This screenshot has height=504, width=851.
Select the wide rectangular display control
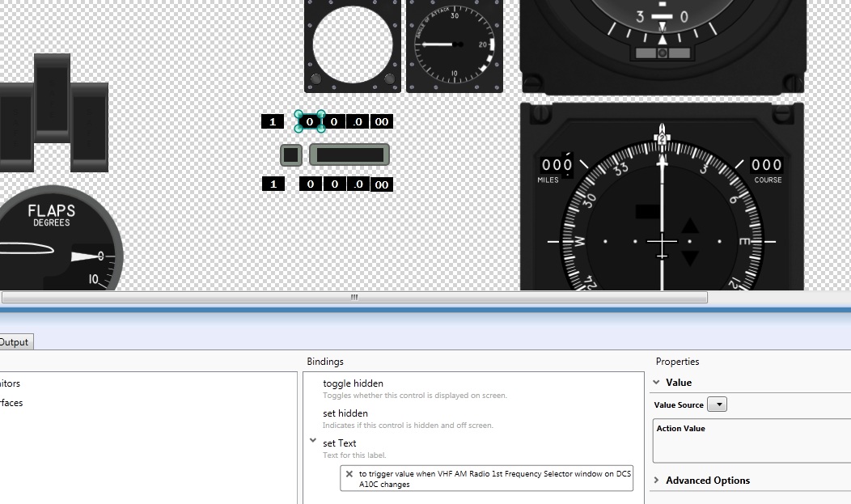349,155
